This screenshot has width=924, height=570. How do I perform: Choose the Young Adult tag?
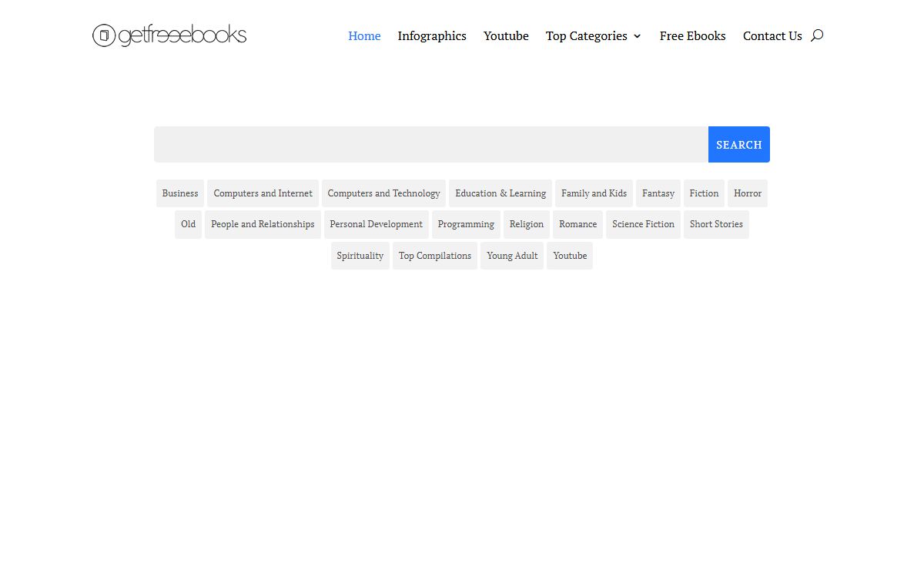tap(512, 256)
